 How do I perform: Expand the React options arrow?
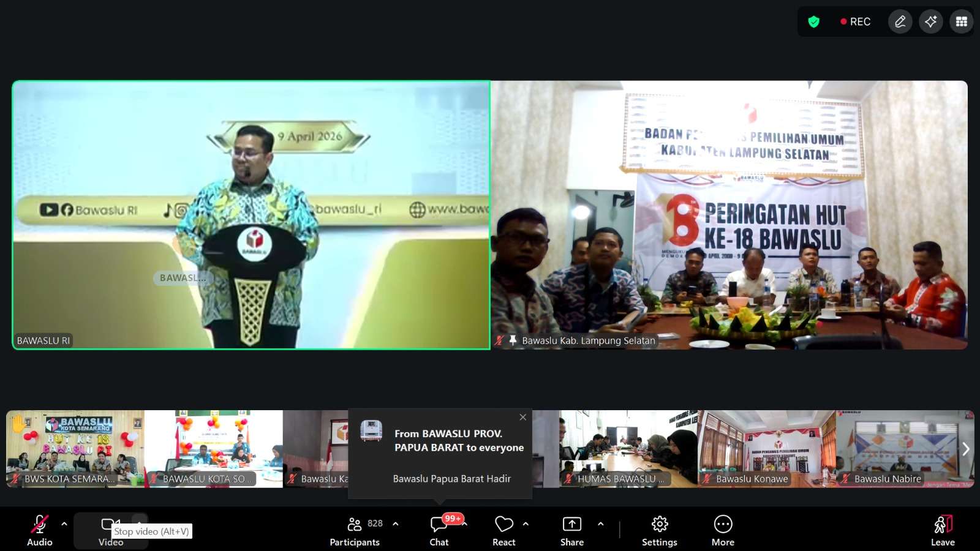click(526, 524)
